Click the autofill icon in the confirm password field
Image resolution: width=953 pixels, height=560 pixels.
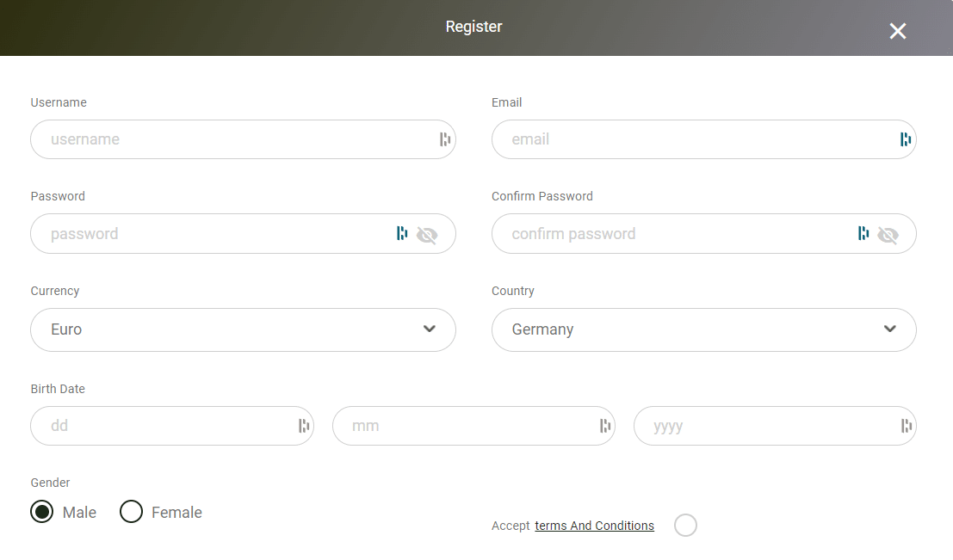pos(863,233)
